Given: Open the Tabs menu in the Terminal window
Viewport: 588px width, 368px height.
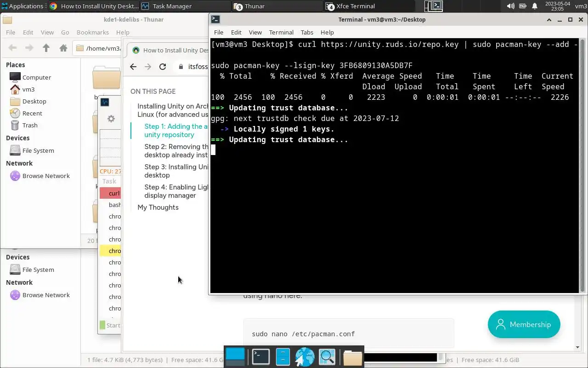Looking at the screenshot, I should point(307,32).
